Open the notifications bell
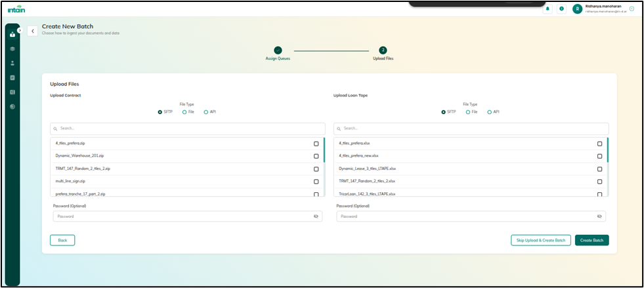The image size is (644, 288). (x=548, y=9)
